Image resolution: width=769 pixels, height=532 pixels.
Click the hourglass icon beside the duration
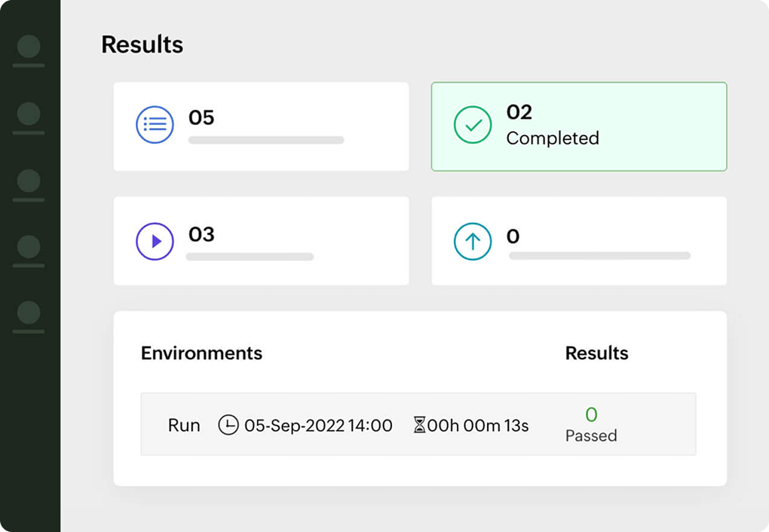click(x=419, y=425)
